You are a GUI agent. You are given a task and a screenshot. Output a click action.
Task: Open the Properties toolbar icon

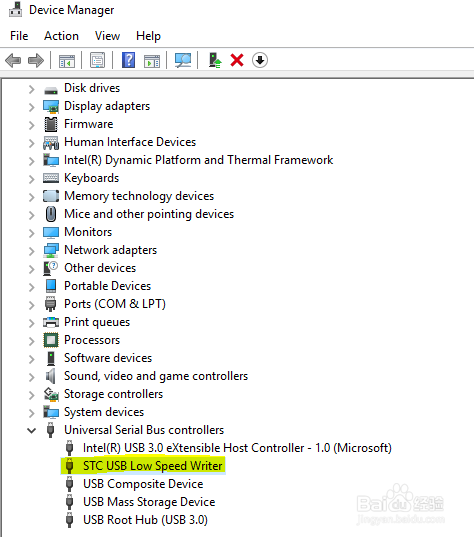[x=98, y=61]
